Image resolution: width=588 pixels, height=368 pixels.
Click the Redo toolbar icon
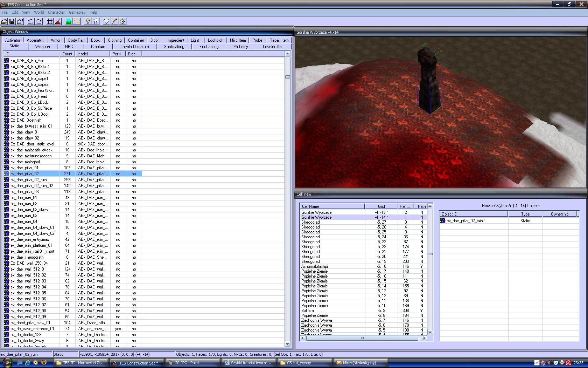click(x=39, y=21)
